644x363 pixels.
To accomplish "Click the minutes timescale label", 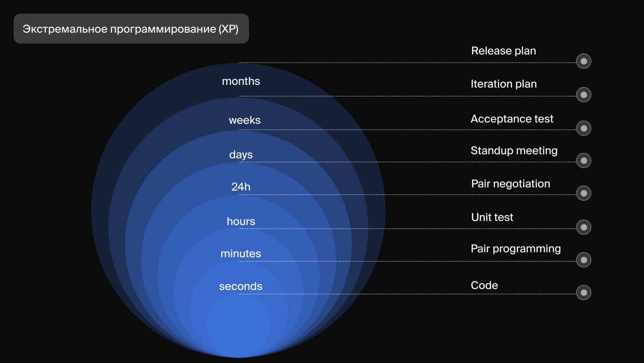I will [240, 254].
